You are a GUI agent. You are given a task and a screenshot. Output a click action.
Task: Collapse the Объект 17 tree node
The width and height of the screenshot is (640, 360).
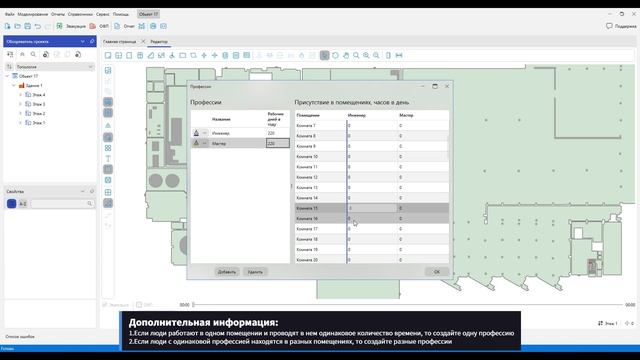7,76
